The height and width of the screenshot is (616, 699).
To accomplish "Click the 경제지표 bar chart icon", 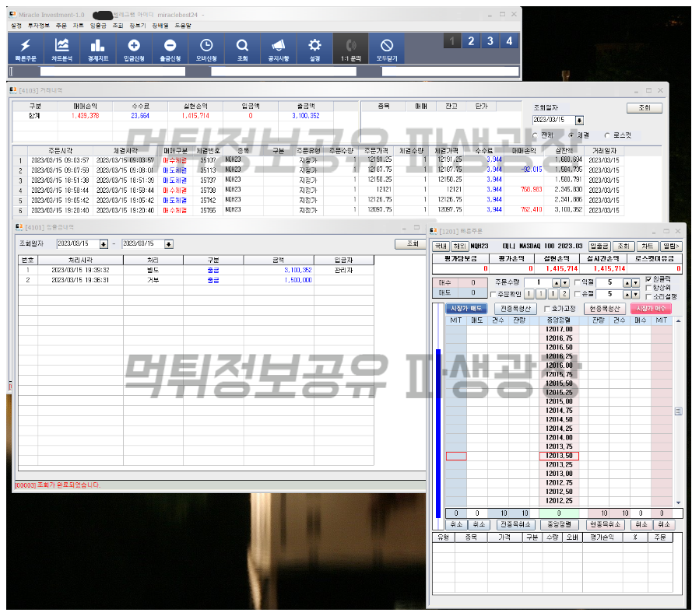I will (97, 49).
